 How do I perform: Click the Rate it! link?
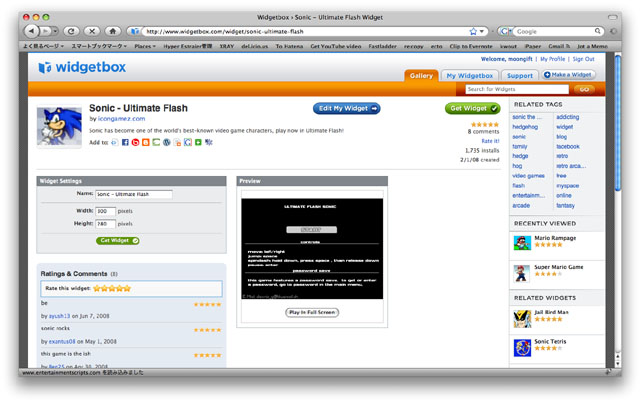click(490, 141)
